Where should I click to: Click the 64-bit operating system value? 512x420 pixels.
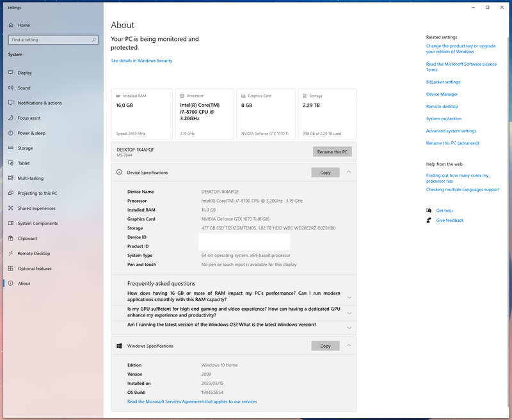(x=246, y=255)
